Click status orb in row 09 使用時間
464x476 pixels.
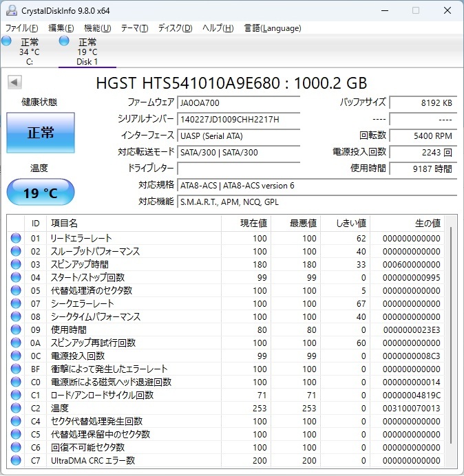(16, 329)
